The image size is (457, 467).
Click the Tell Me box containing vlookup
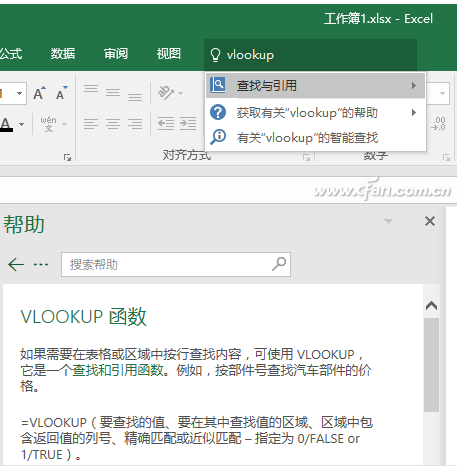tap(310, 55)
